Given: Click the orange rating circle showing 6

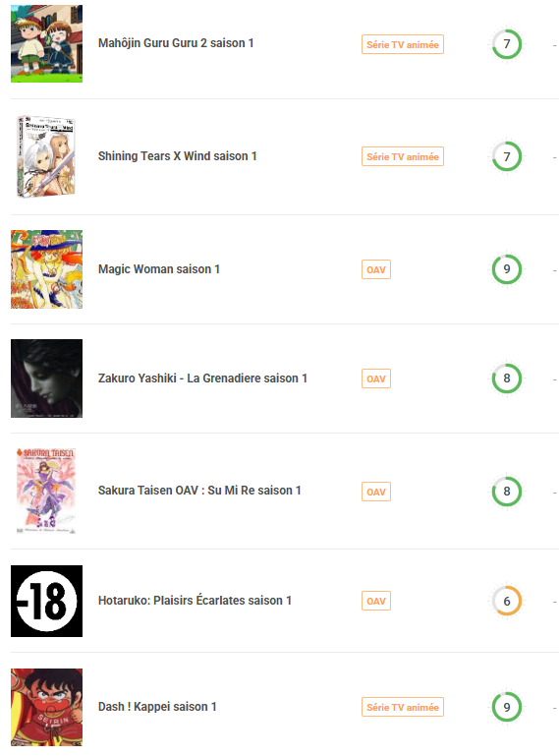Looking at the screenshot, I should (507, 601).
